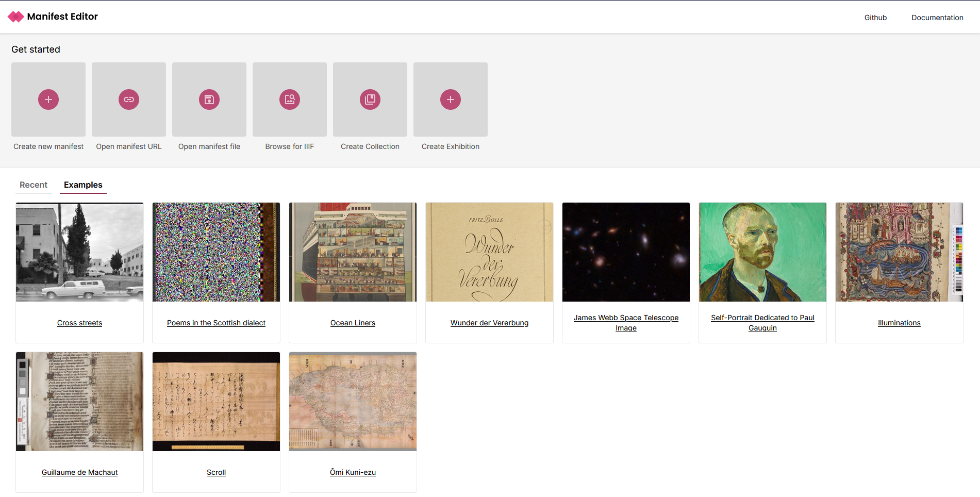Viewport: 980px width, 497px height.
Task: Click the Manifest Editor logo icon
Action: coord(15,16)
